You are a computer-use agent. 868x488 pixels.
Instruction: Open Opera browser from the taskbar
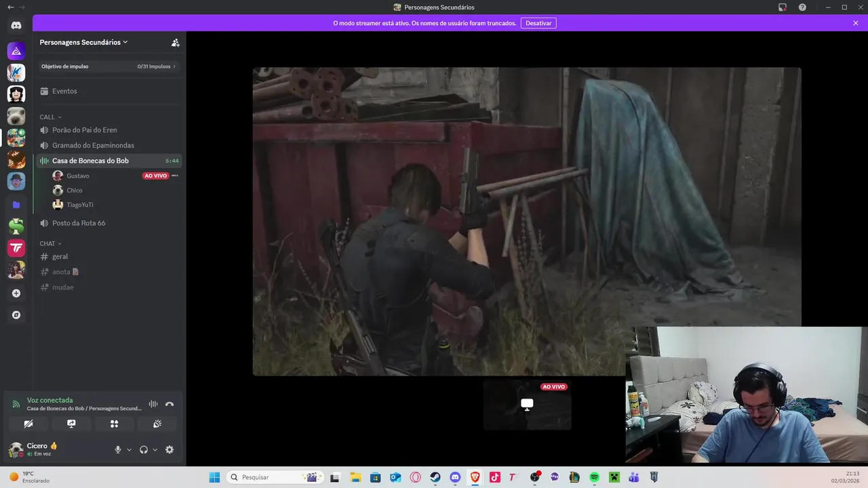click(x=415, y=477)
